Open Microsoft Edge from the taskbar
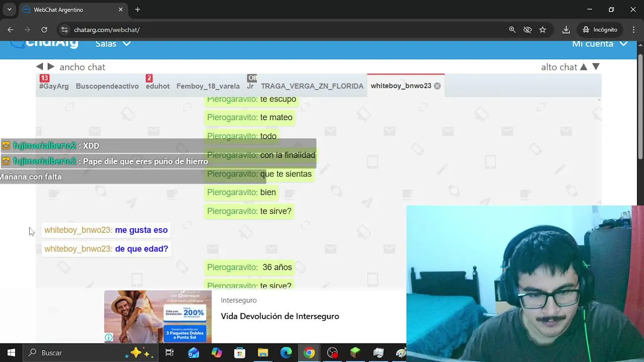The height and width of the screenshot is (362, 644). pos(286,353)
